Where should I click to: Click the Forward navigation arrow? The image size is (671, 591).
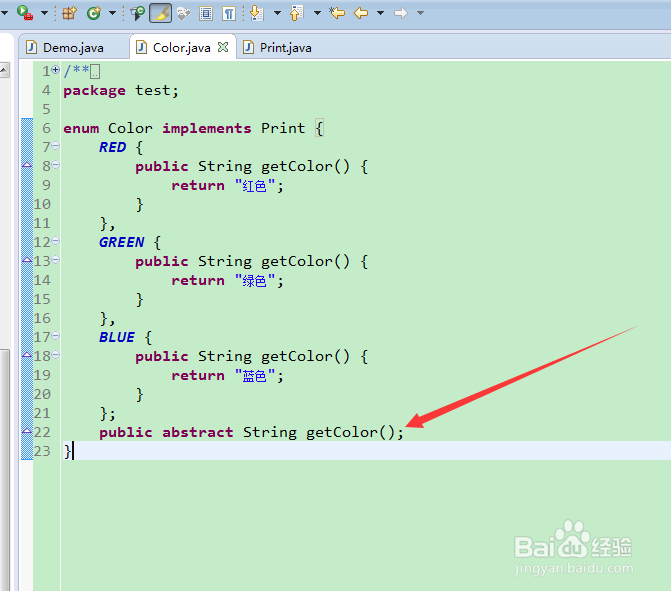pos(401,13)
